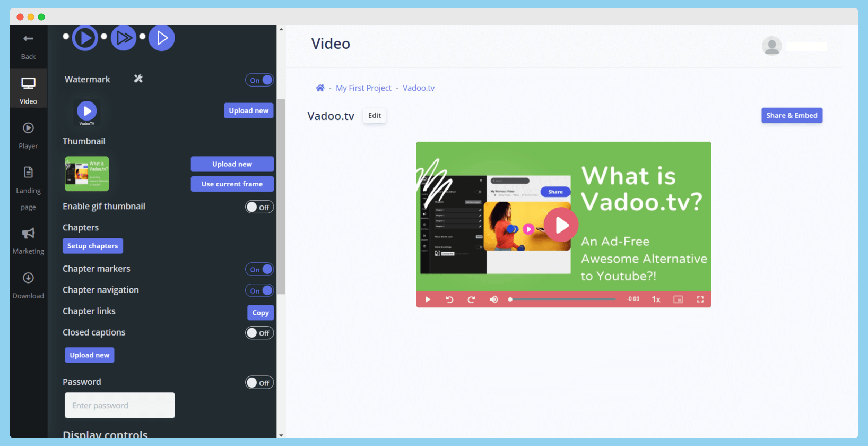Open My First Project breadcrumb link
Image resolution: width=868 pixels, height=446 pixels.
[363, 88]
